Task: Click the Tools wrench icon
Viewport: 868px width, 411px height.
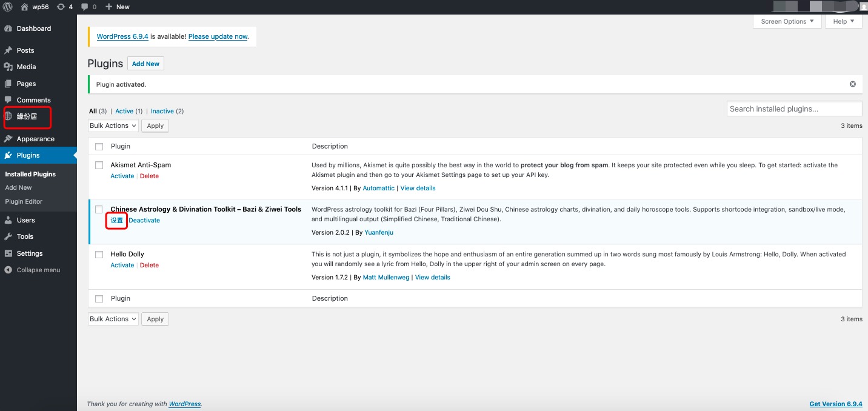Action: [8, 236]
